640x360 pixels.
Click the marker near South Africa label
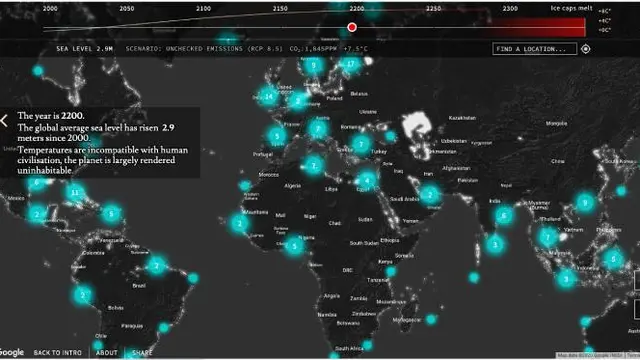367,345
